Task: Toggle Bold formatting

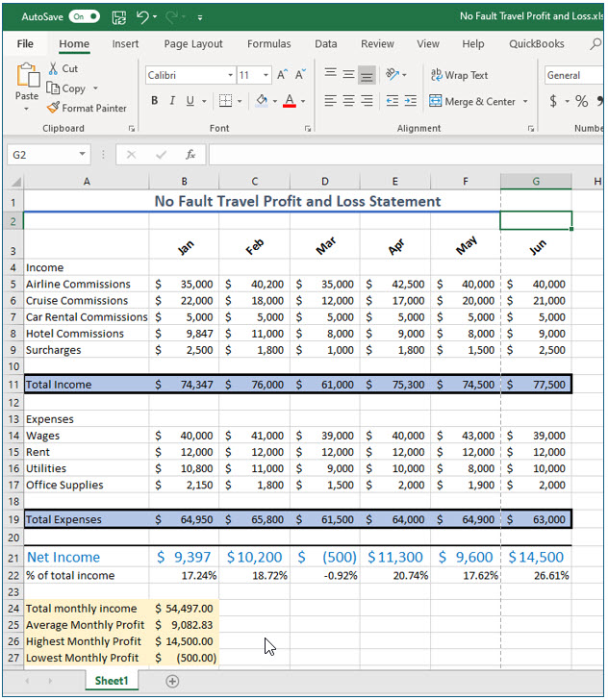Action: 154,101
